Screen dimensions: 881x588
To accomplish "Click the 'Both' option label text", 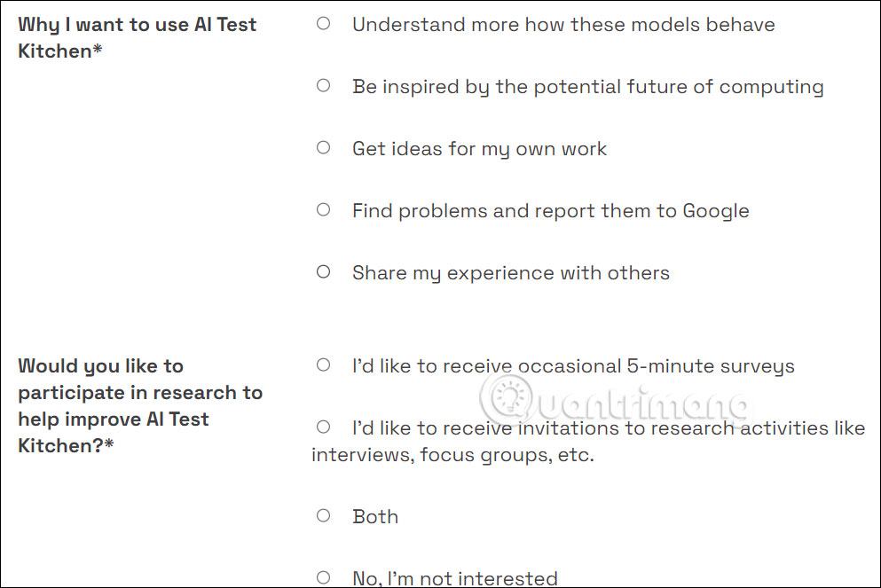I will pyautogui.click(x=375, y=517).
